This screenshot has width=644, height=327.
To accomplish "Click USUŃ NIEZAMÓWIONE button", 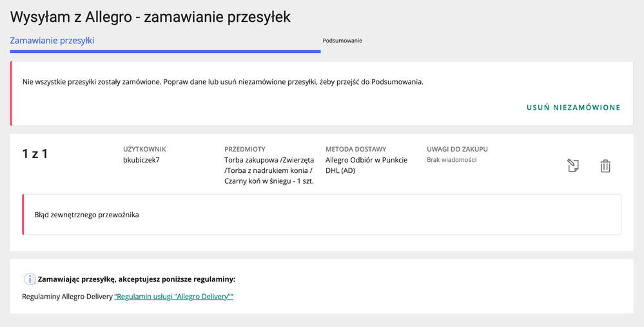I will coord(573,108).
